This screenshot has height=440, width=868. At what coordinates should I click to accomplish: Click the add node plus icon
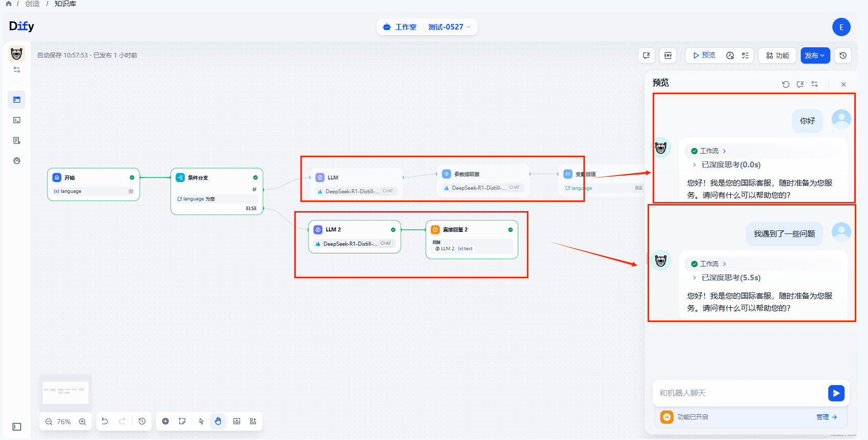coord(165,421)
